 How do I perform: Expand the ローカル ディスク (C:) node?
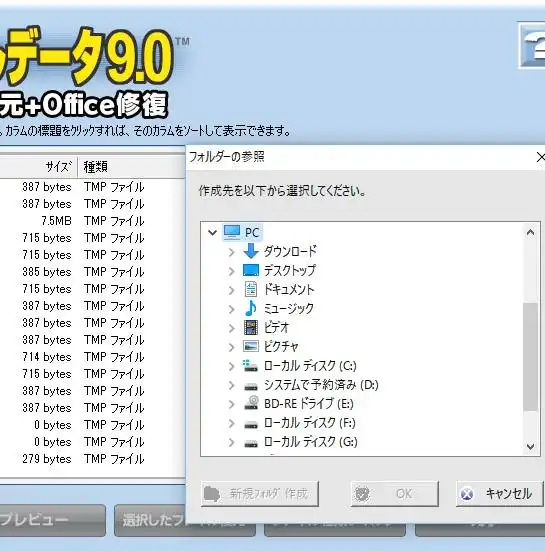point(231,366)
